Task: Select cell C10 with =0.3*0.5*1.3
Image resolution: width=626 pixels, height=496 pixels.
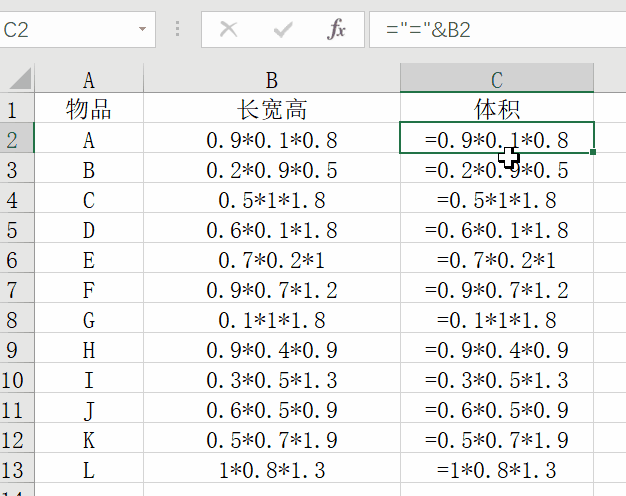Action: [x=497, y=377]
